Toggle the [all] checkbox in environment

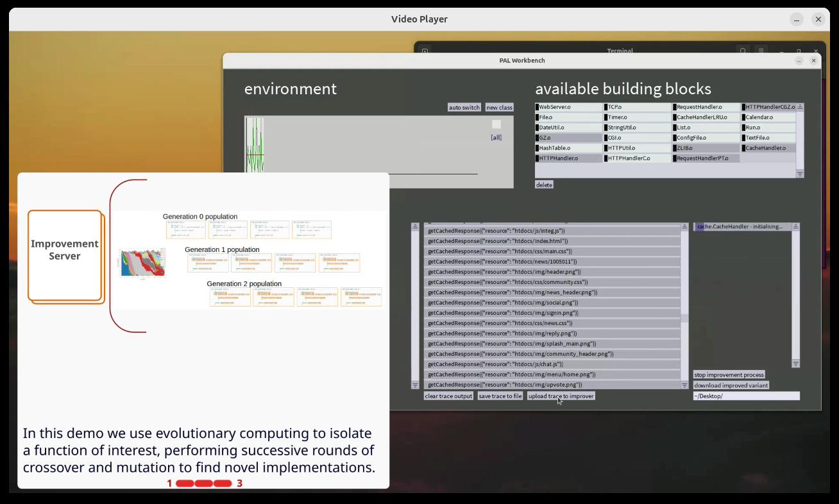coord(496,124)
